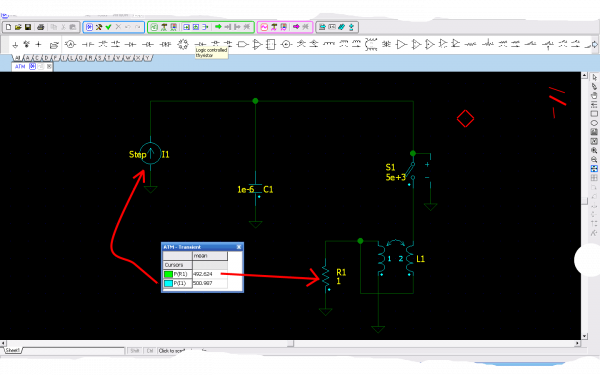Click the green checkmark toolbar icon
The height and width of the screenshot is (375, 600).
108,27
